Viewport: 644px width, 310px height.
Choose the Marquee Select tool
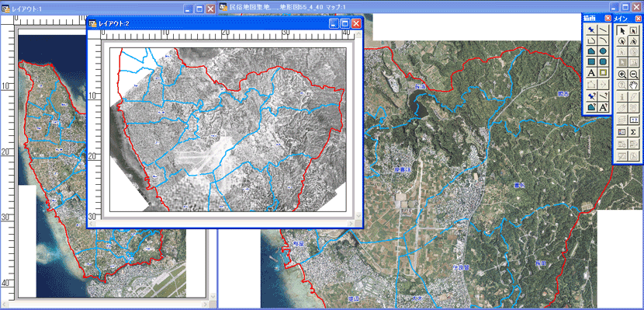point(634,30)
